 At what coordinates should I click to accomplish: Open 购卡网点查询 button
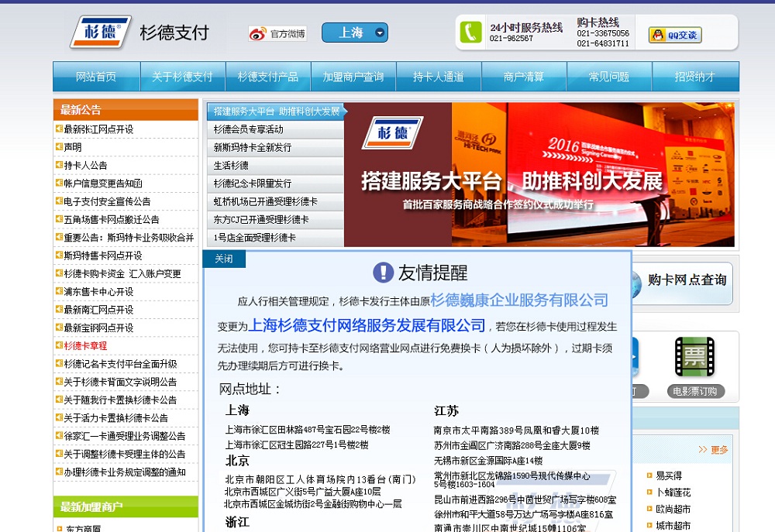[x=682, y=283]
